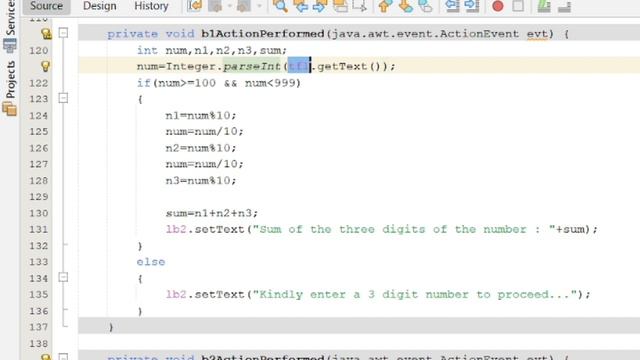
Task: Collapse the b2ActionPerformed method fold
Action: (x=63, y=357)
